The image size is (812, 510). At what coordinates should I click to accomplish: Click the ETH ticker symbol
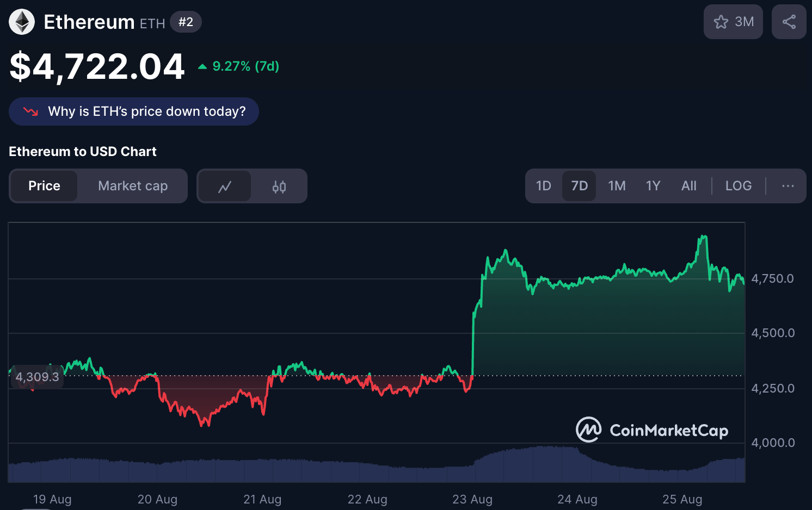152,24
